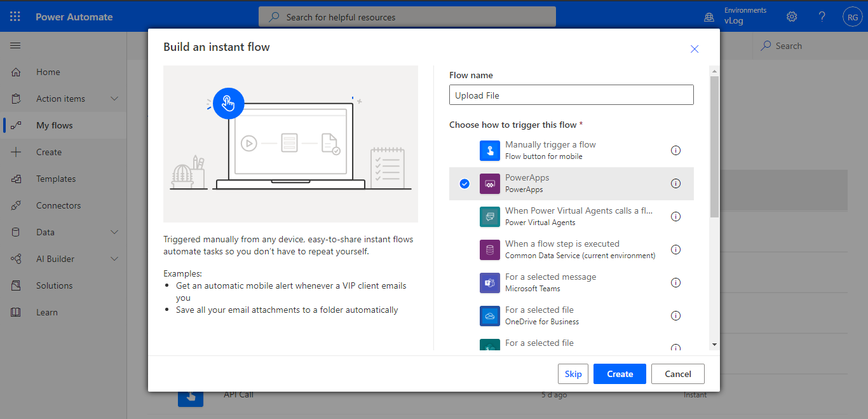Select When Power Virtual Agents calls a flow
This screenshot has height=419, width=868.
[x=571, y=217]
